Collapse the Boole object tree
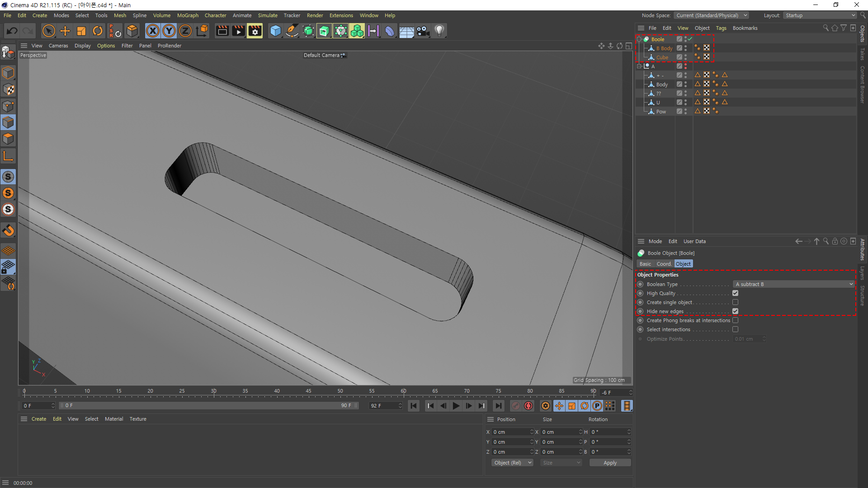This screenshot has height=488, width=868. pyautogui.click(x=639, y=39)
